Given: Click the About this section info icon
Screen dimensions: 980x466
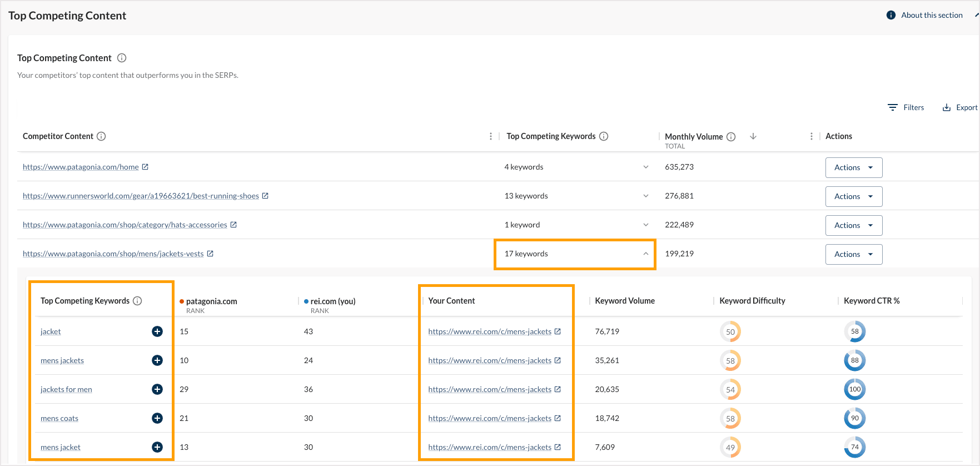Looking at the screenshot, I should [891, 16].
